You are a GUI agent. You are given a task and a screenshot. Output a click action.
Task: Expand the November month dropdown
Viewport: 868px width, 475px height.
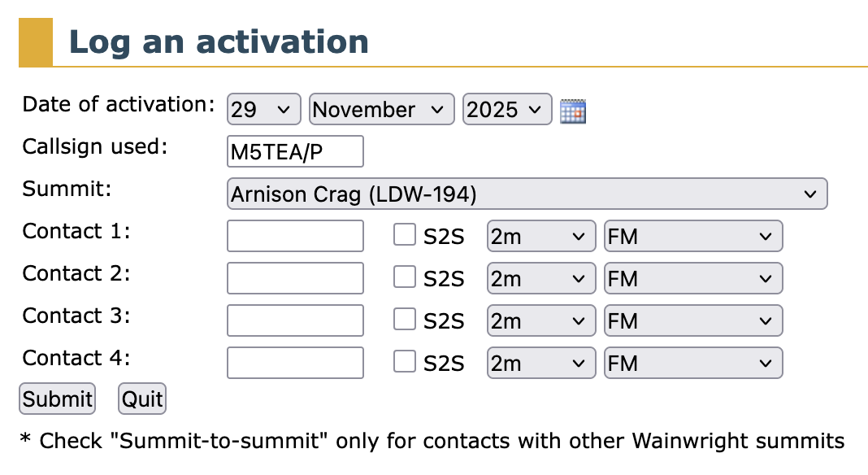click(380, 110)
